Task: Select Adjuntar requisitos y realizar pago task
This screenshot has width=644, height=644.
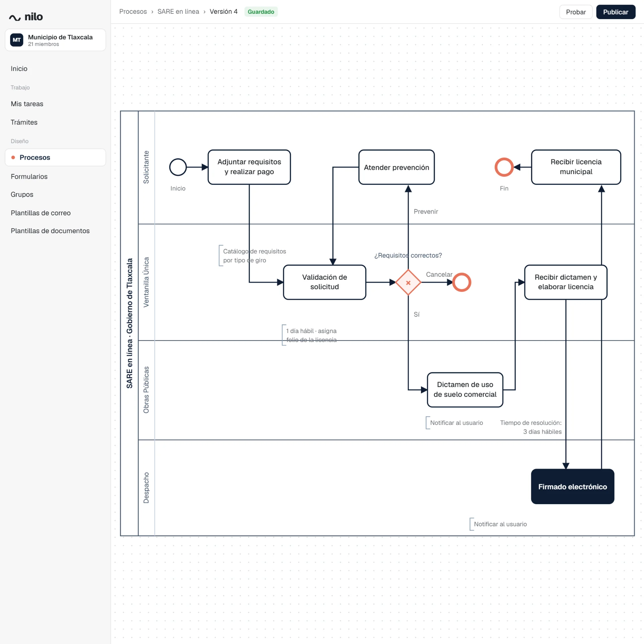Action: pyautogui.click(x=249, y=167)
